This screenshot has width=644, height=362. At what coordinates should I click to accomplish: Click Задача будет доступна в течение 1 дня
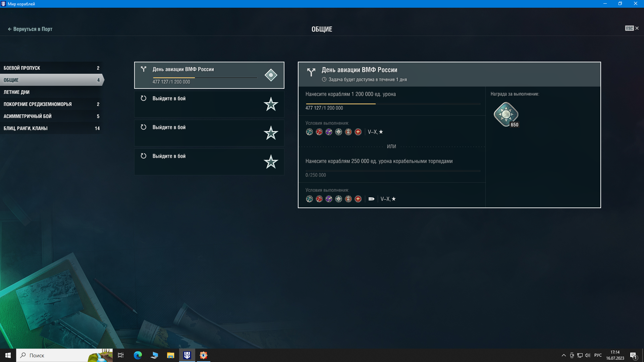[368, 79]
